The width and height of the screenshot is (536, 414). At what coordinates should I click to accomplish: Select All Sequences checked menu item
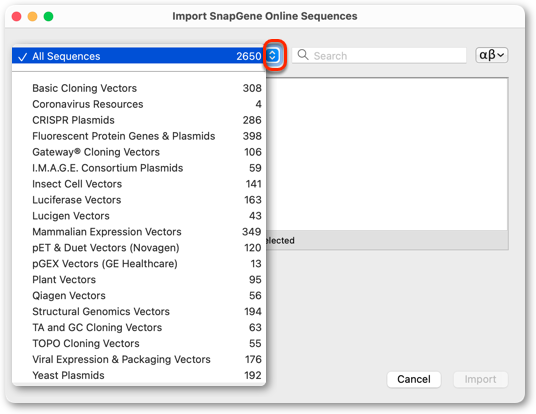pyautogui.click(x=139, y=56)
